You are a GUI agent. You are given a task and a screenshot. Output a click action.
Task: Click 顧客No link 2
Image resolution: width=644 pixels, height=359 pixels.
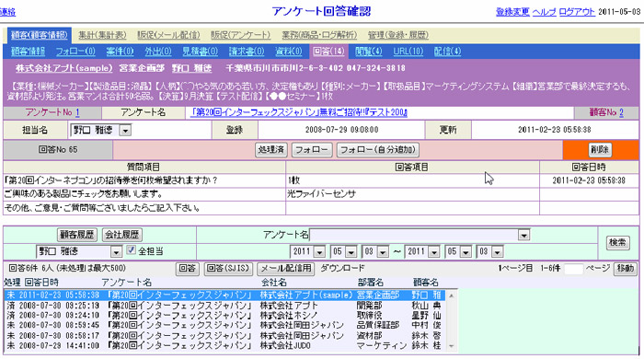tap(621, 112)
